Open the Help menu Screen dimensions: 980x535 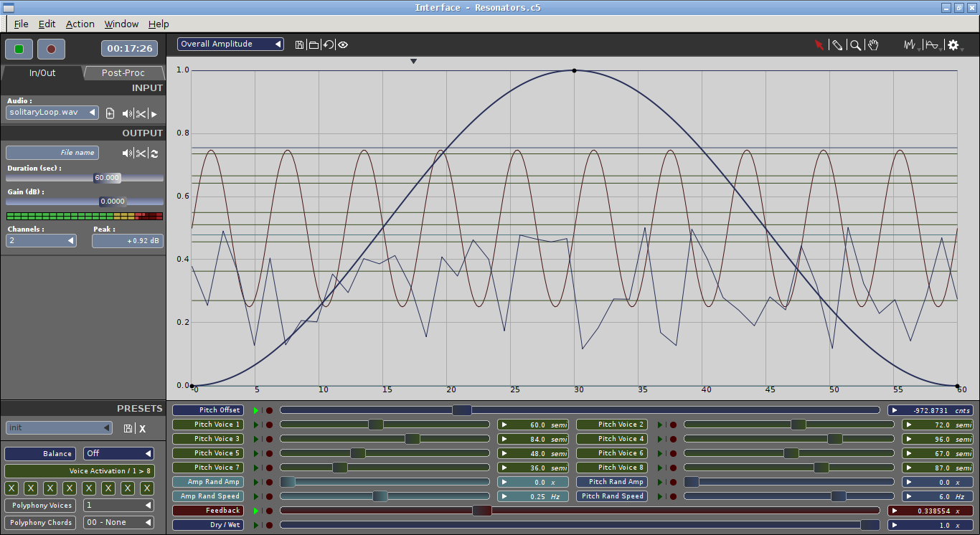[x=159, y=24]
